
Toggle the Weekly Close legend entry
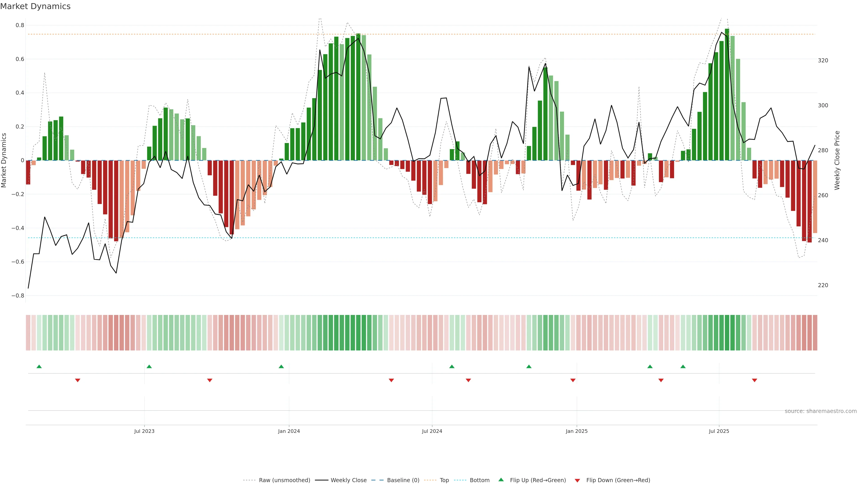click(x=348, y=480)
